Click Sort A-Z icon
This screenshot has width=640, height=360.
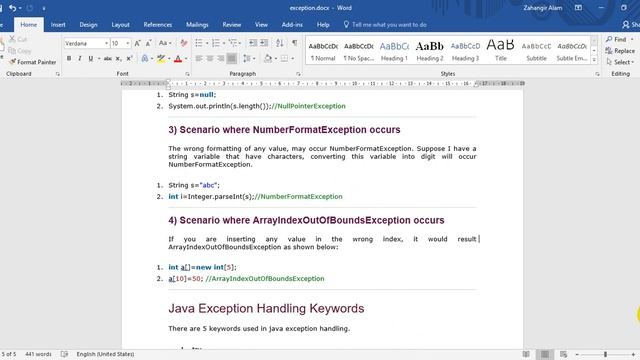pyautogui.click(x=280, y=43)
